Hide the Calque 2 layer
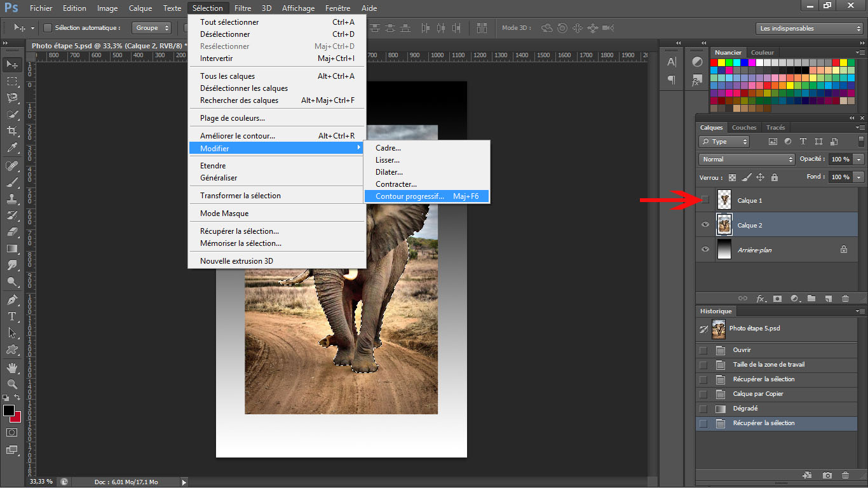This screenshot has width=868, height=488. pos(705,225)
